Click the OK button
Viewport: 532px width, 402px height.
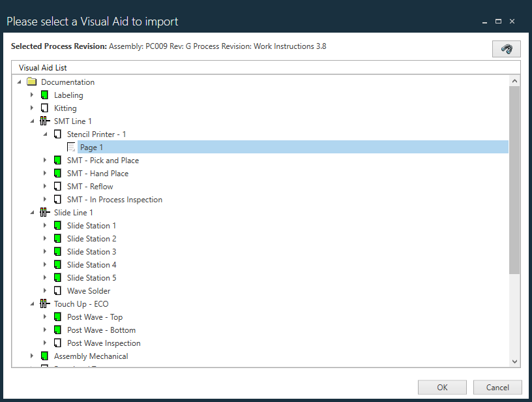coord(441,387)
